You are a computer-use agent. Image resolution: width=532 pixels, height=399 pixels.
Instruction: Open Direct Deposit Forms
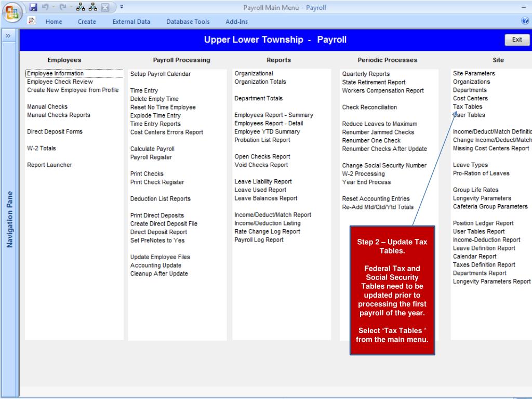[55, 131]
